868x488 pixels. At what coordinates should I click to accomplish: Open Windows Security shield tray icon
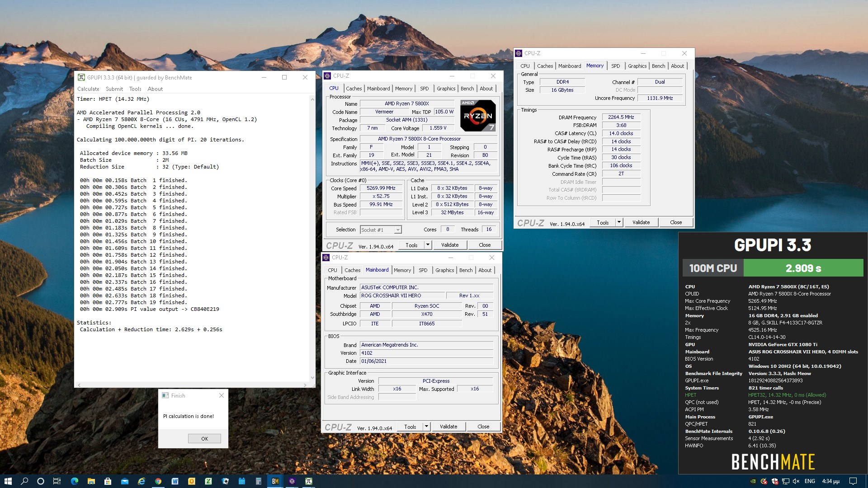point(775,481)
